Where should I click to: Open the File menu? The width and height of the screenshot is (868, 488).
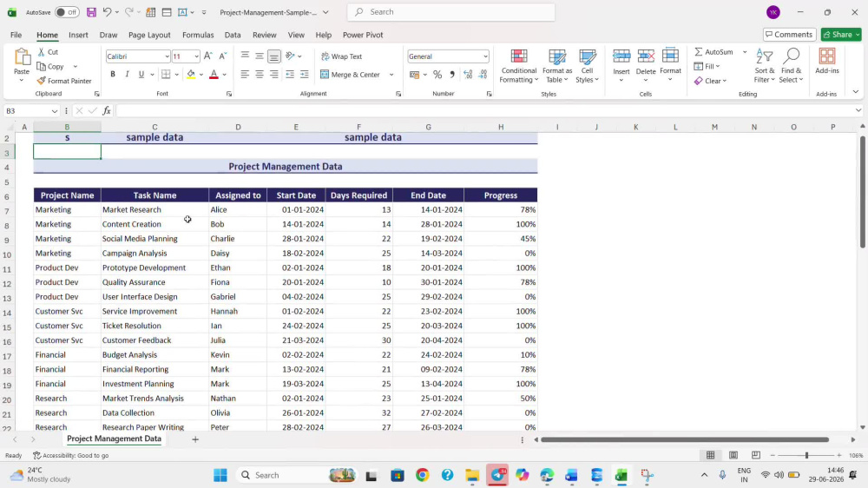(16, 35)
